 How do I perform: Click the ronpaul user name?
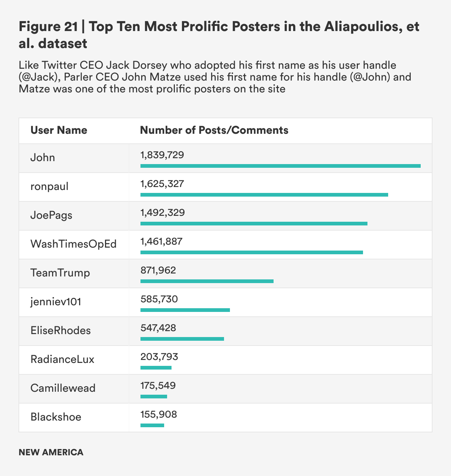tap(50, 186)
